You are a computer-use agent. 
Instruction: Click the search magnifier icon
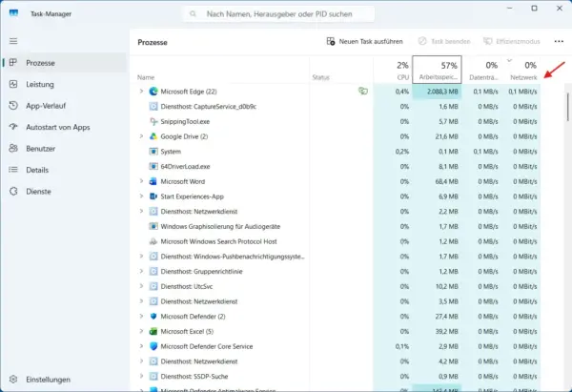point(193,14)
